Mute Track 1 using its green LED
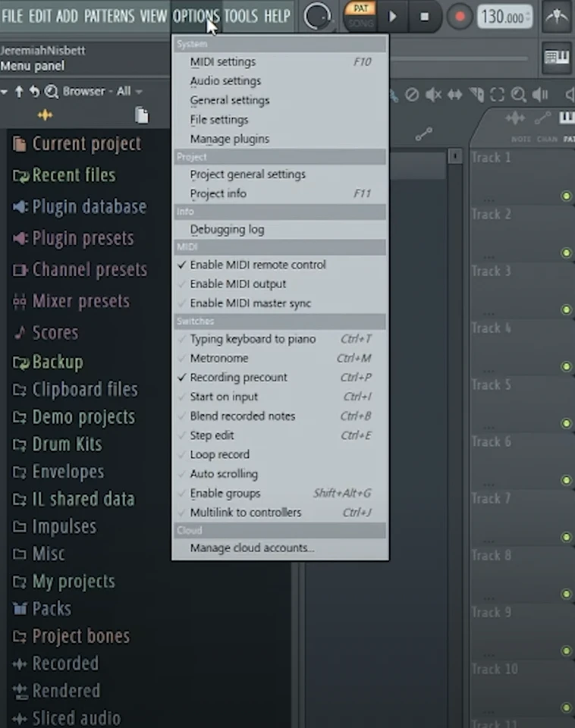Viewport: 575px width, 728px height. pyautogui.click(x=566, y=196)
